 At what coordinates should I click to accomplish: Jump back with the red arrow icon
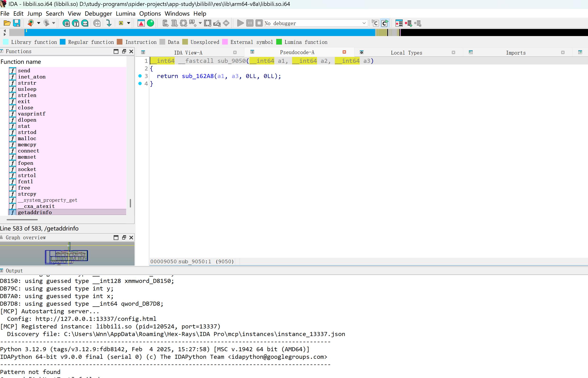click(31, 23)
